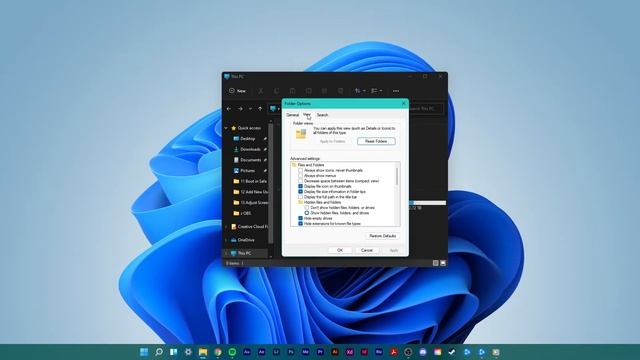Click the Search This PC field

pos(426,109)
